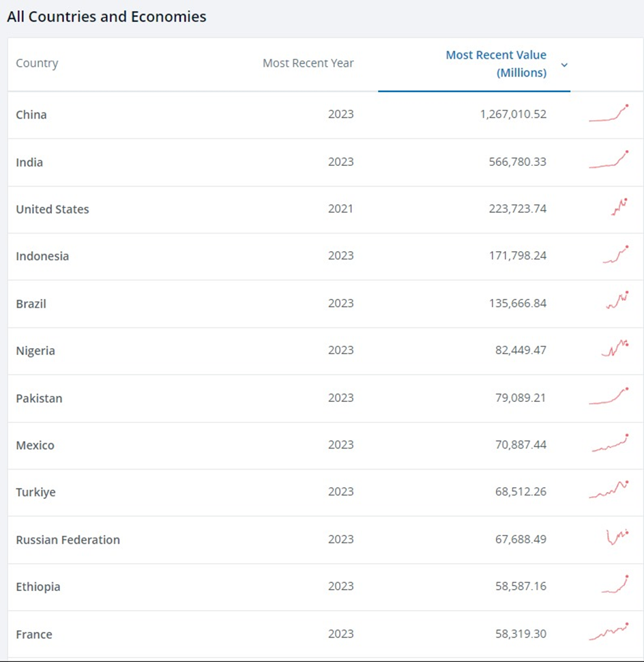This screenshot has width=644, height=662.
Task: Sort by Most Recent Year header
Action: click(308, 63)
